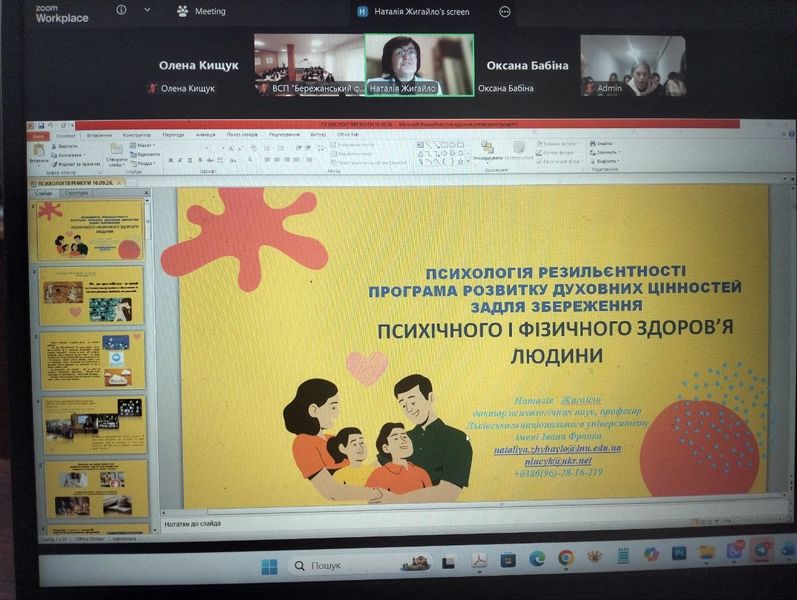This screenshot has height=600, width=797.
Task: Switch to the Переходи ribbon tab
Action: click(x=173, y=135)
